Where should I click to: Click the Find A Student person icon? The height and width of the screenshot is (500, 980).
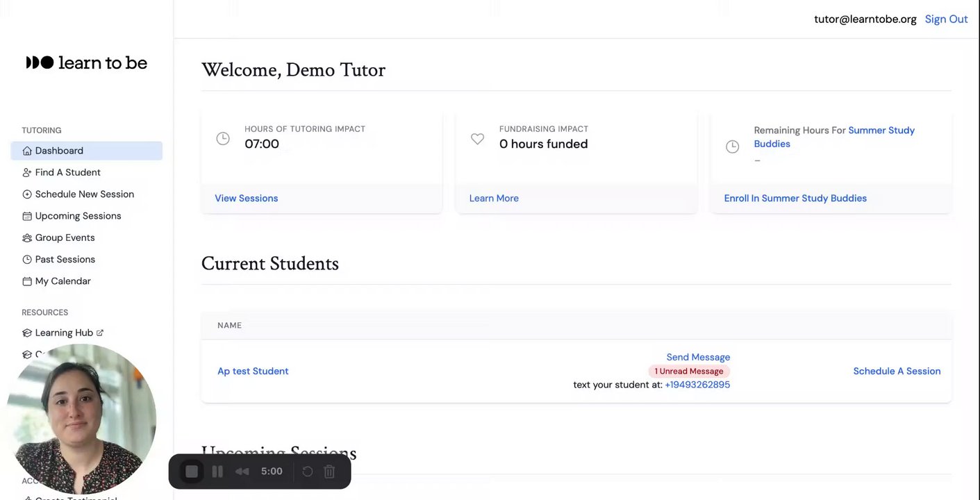pos(27,172)
